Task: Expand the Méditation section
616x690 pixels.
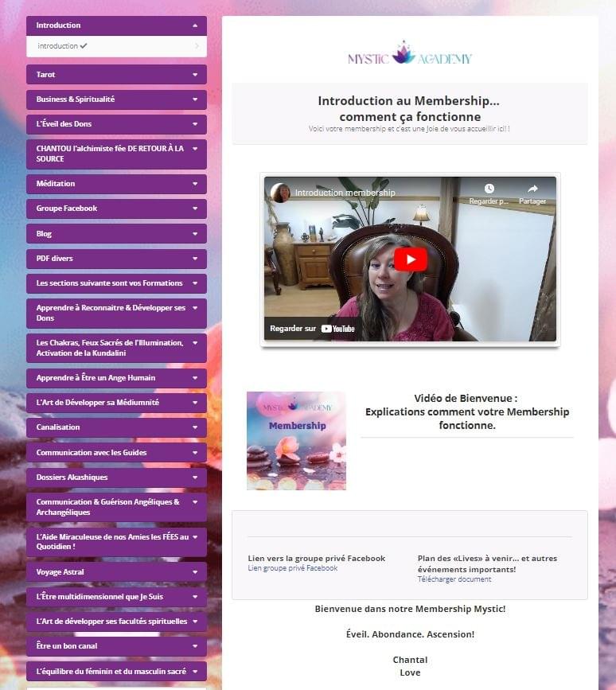Action: click(116, 184)
